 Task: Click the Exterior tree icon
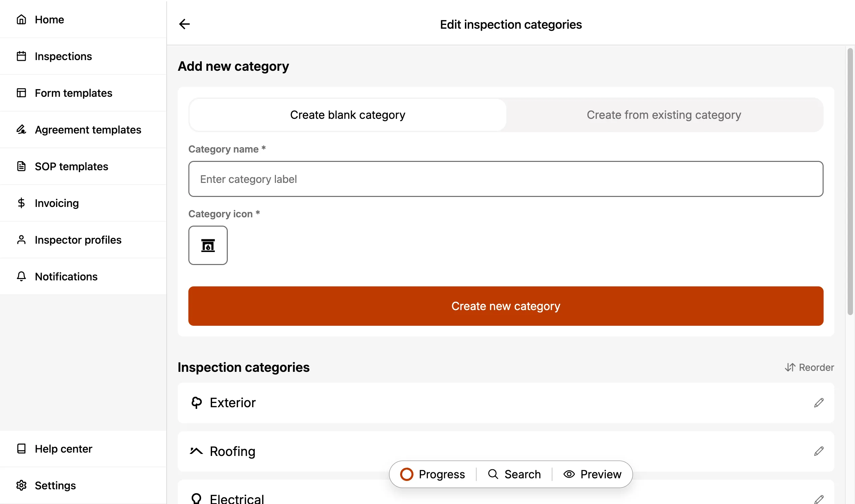click(x=196, y=403)
